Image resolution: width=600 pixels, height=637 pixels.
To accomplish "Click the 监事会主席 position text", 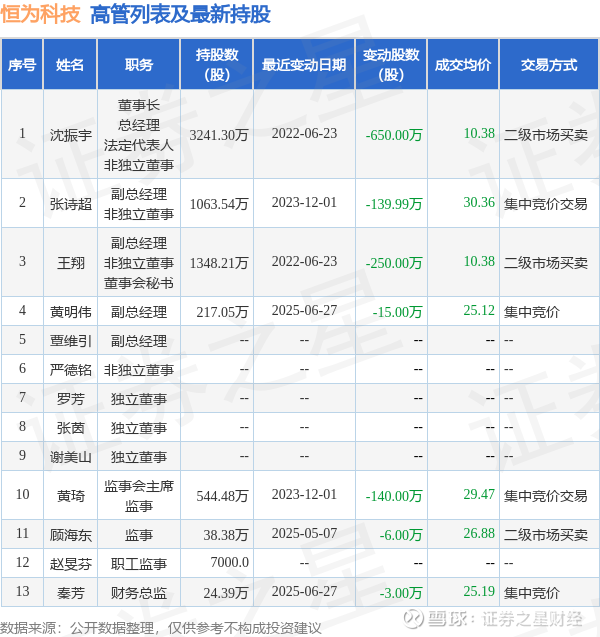I will click(139, 485).
